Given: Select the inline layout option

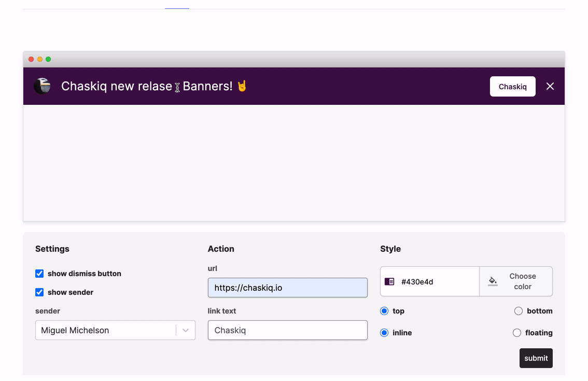Looking at the screenshot, I should pyautogui.click(x=384, y=333).
